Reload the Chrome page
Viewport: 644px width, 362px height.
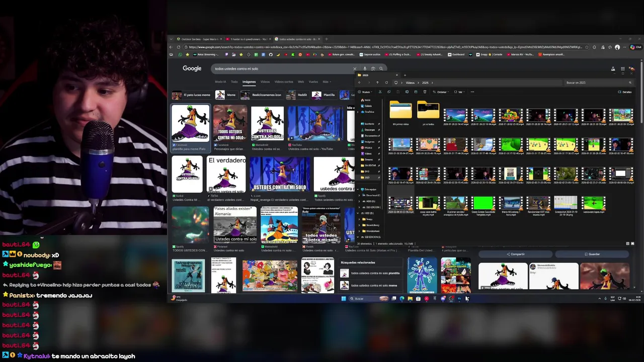click(178, 47)
